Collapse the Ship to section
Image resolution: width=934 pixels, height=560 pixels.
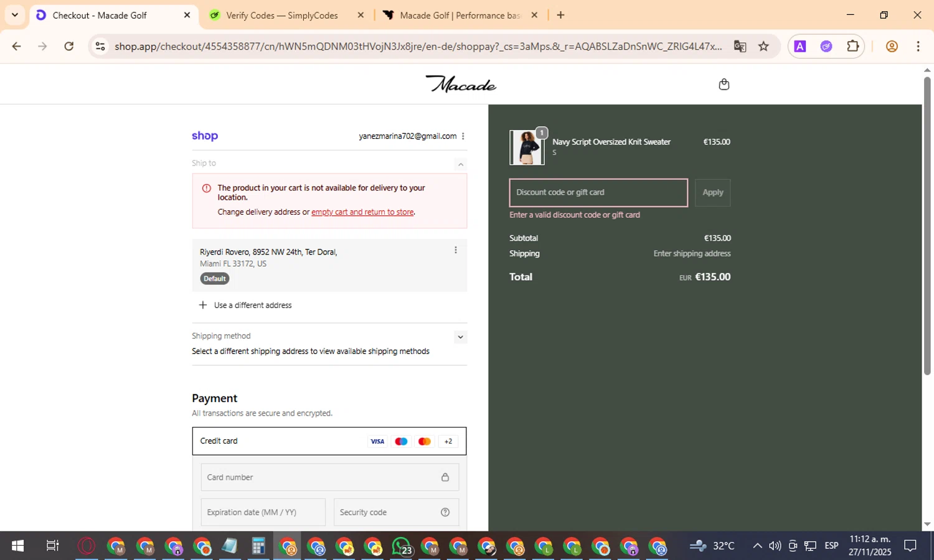pyautogui.click(x=460, y=164)
